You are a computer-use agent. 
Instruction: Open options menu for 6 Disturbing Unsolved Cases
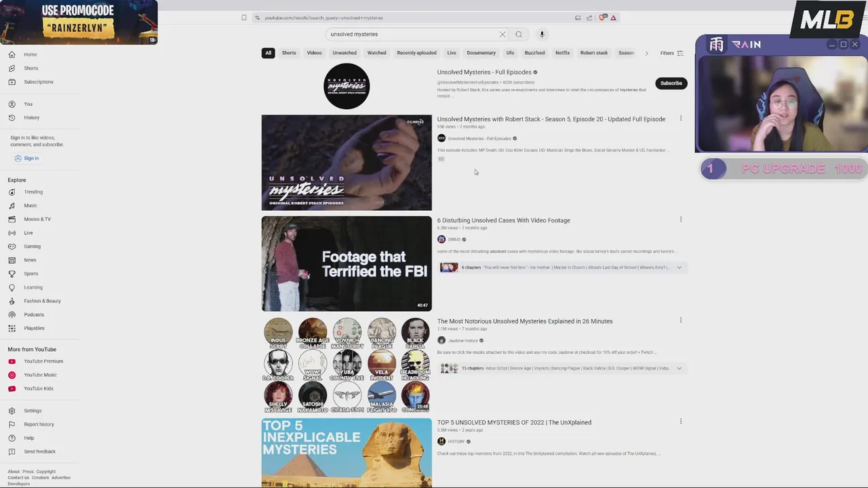[680, 220]
